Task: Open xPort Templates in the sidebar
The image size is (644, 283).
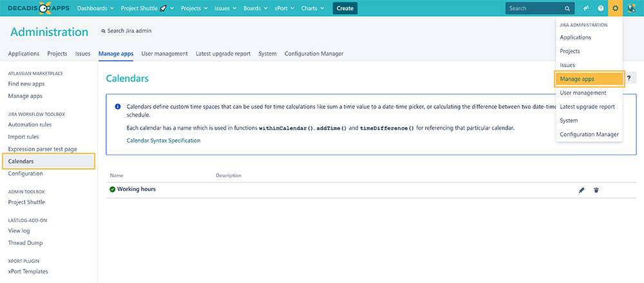Action: click(x=28, y=271)
